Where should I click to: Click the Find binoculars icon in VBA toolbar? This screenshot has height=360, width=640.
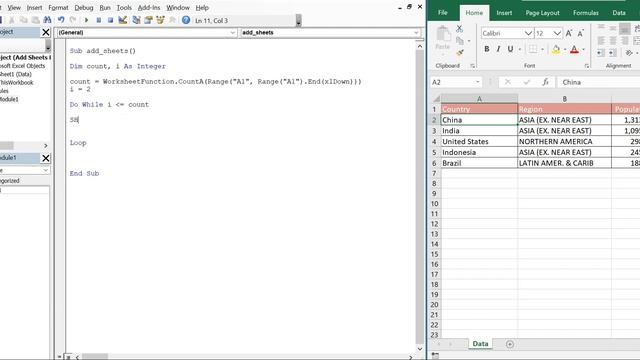47,20
